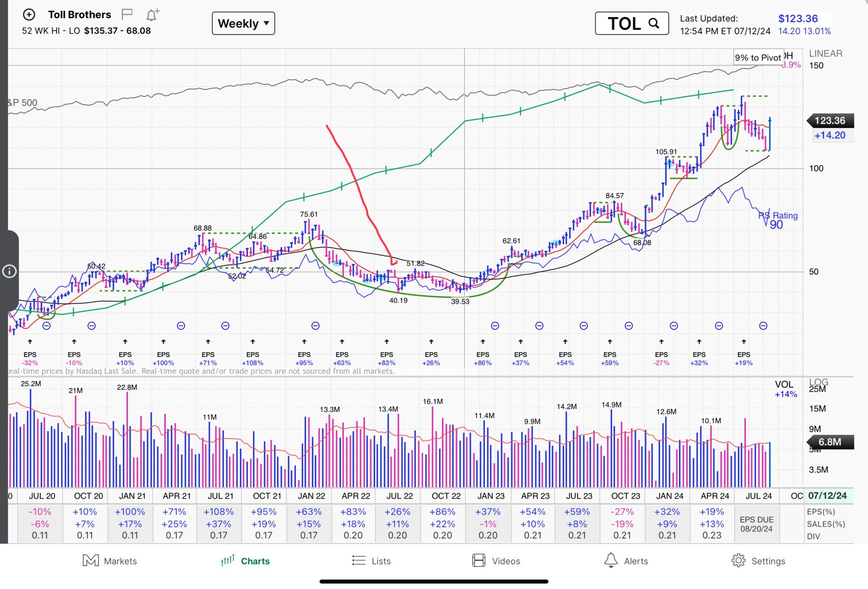Select the TOL ticker input field
Image resolution: width=868 pixels, height=589 pixels.
click(x=624, y=23)
